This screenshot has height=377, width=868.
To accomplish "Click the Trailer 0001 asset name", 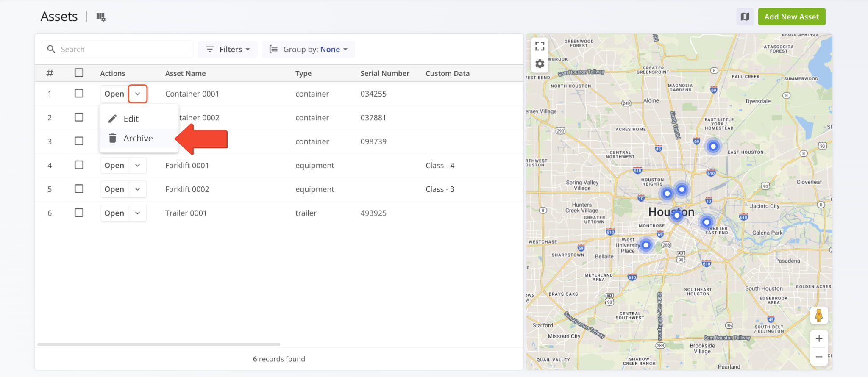I will (x=186, y=213).
